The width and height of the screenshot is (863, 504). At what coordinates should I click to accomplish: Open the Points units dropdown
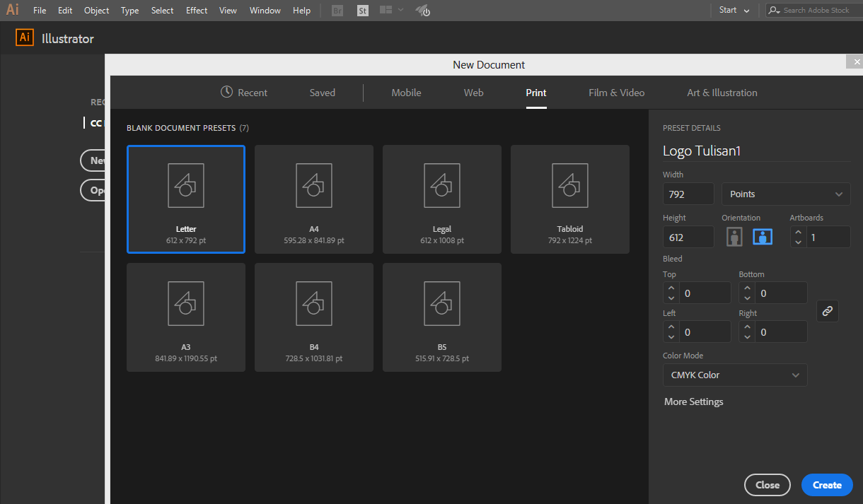pos(786,194)
